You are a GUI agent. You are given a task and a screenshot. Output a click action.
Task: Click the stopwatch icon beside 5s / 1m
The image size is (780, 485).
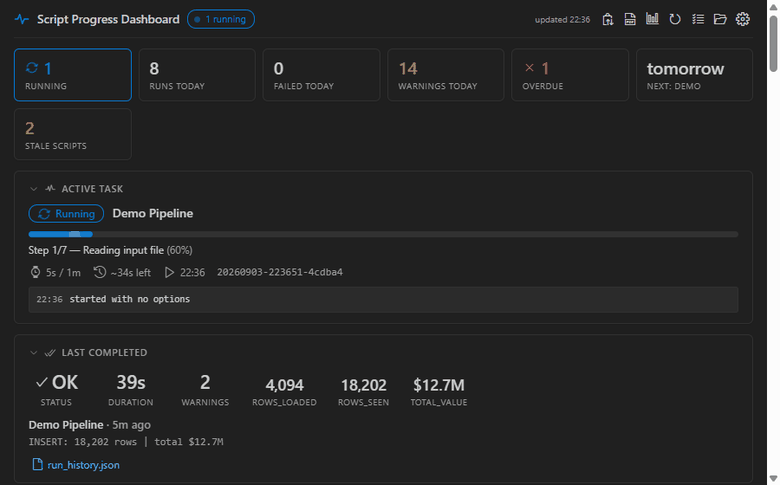pyautogui.click(x=35, y=272)
